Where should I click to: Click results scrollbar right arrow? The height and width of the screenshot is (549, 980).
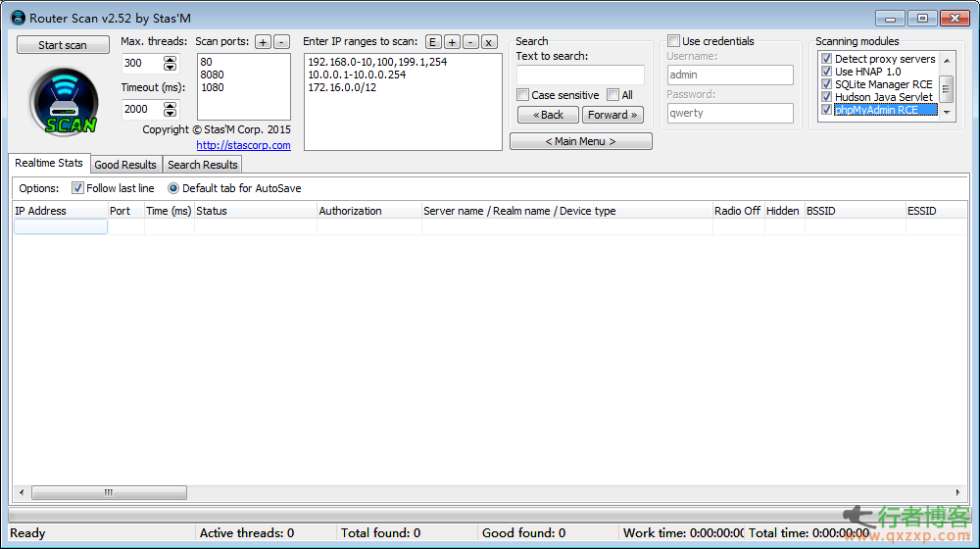pos(958,493)
